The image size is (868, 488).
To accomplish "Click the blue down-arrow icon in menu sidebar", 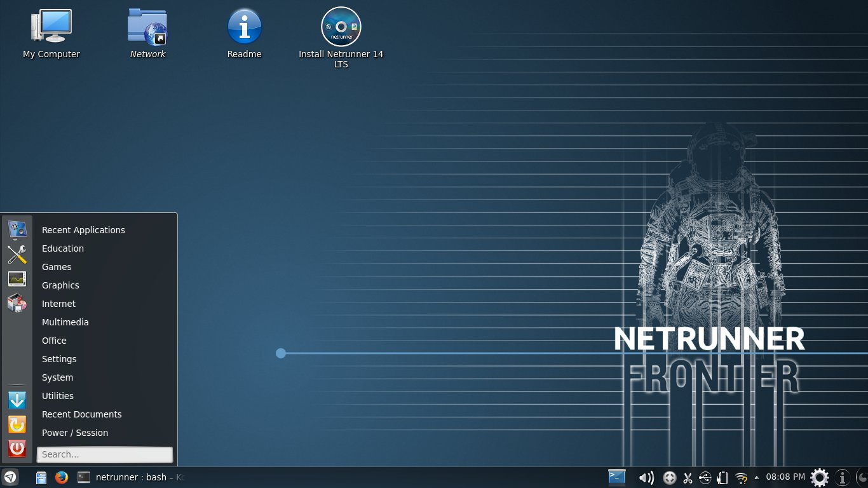I will (x=17, y=400).
